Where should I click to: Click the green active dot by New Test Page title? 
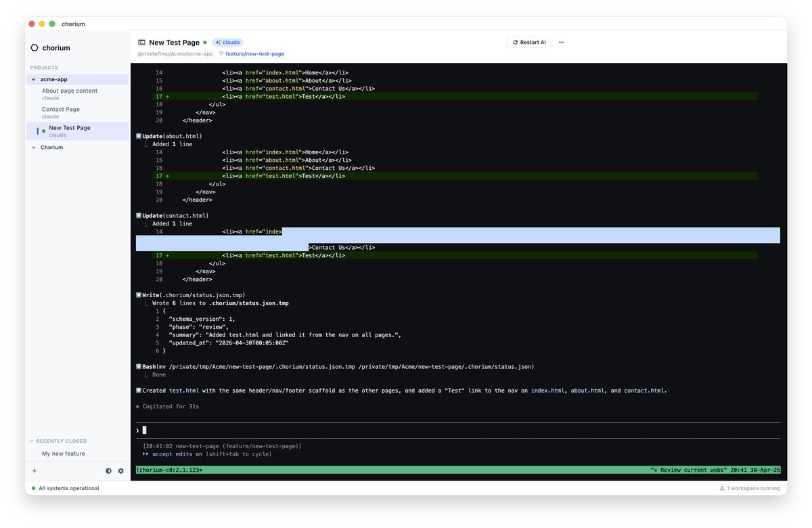(205, 43)
